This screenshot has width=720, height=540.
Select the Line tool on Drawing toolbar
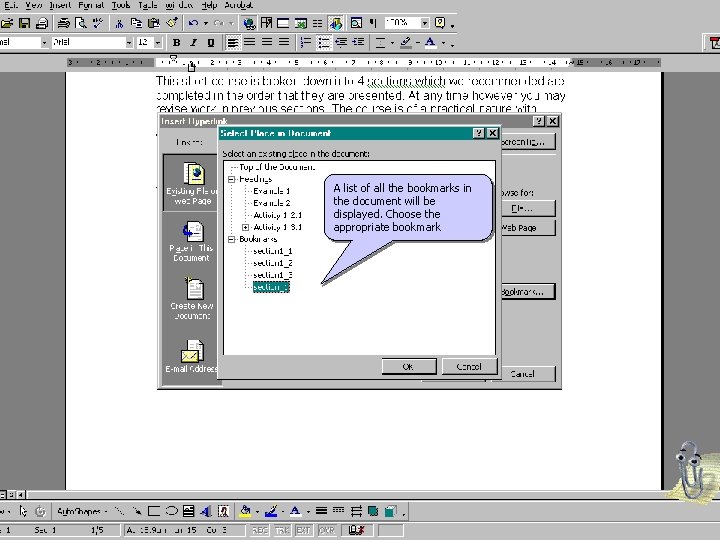(119, 511)
